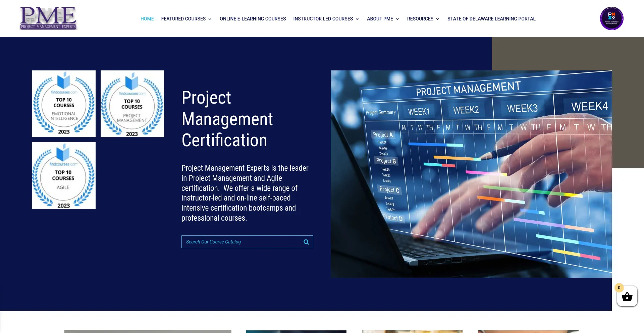
Task: Open the shopping basket cart icon
Action: click(627, 297)
